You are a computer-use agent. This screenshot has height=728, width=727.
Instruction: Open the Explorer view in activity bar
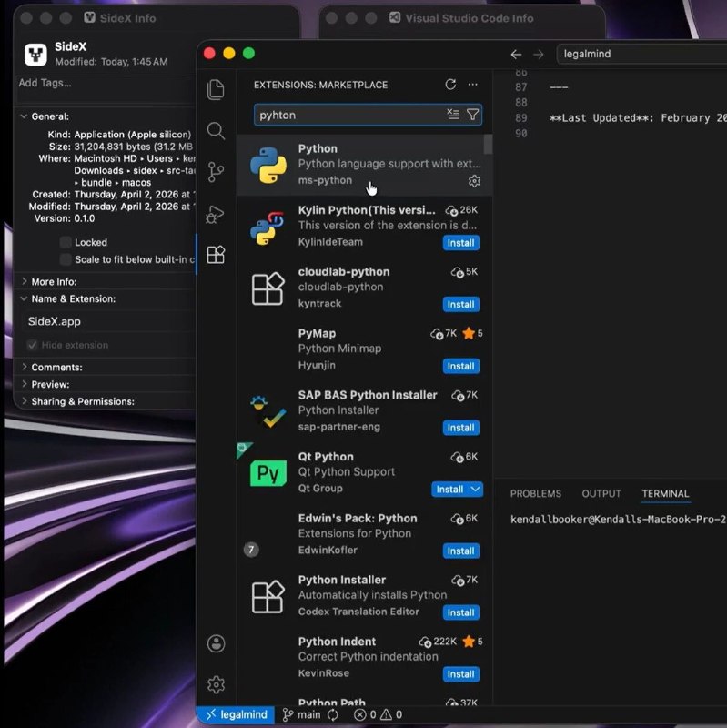[216, 89]
